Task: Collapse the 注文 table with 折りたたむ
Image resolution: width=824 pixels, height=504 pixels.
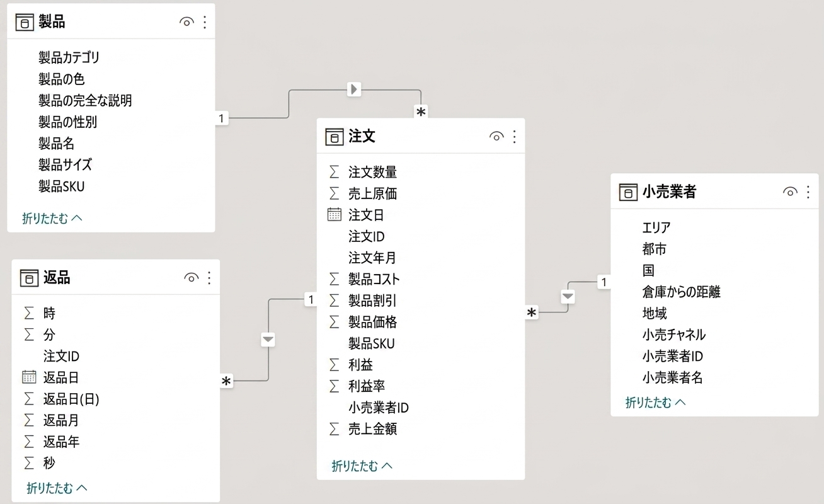Action: tap(362, 466)
